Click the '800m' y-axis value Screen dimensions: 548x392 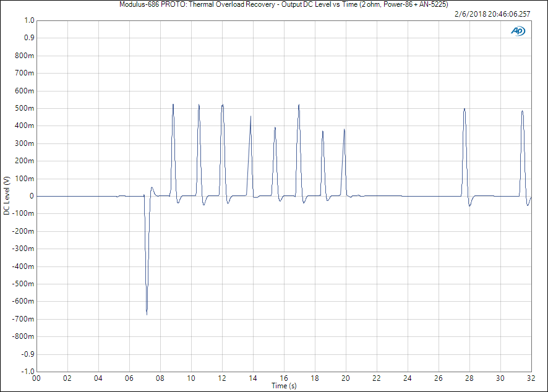click(25, 56)
